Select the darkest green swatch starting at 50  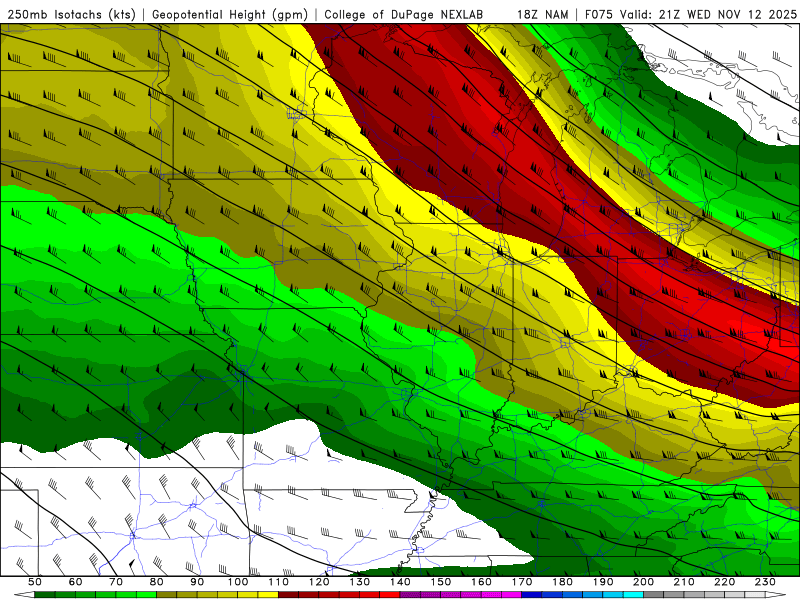pyautogui.click(x=45, y=594)
